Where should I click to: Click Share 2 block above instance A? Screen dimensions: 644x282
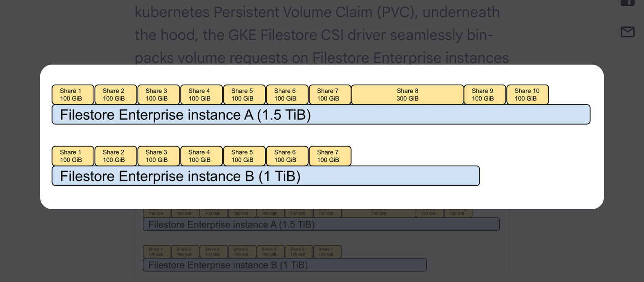pyautogui.click(x=116, y=95)
